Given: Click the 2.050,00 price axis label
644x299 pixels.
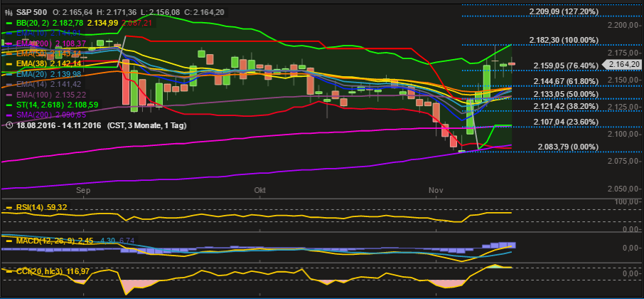Looking at the screenshot, I should pos(623,189).
